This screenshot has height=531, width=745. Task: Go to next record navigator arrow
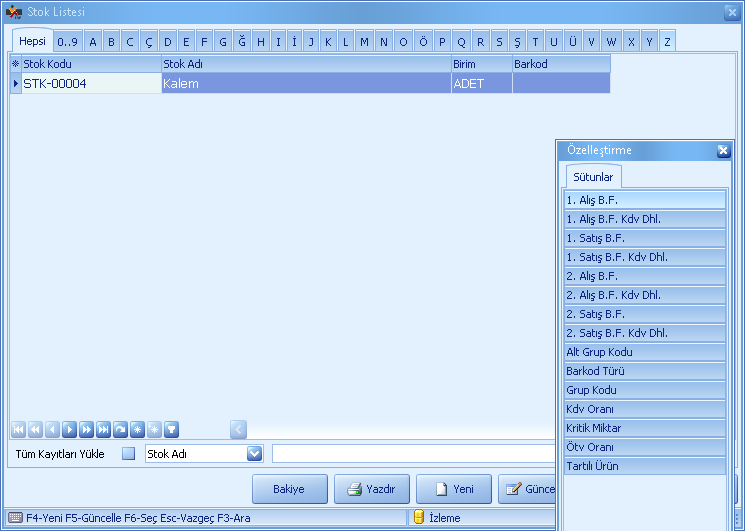[x=69, y=429]
